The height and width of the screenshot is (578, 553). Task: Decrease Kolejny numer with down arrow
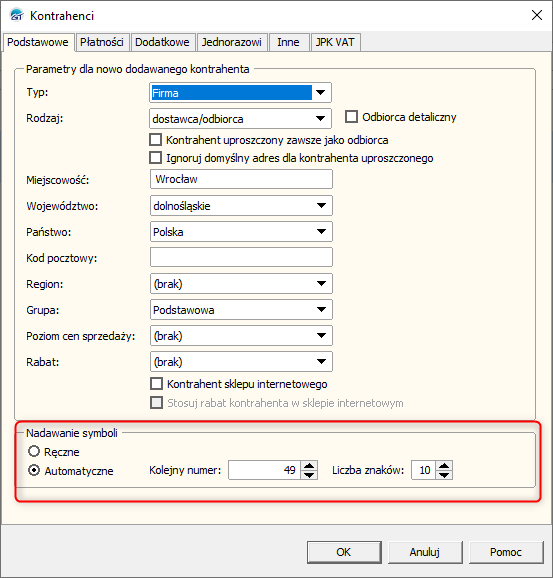pyautogui.click(x=309, y=475)
